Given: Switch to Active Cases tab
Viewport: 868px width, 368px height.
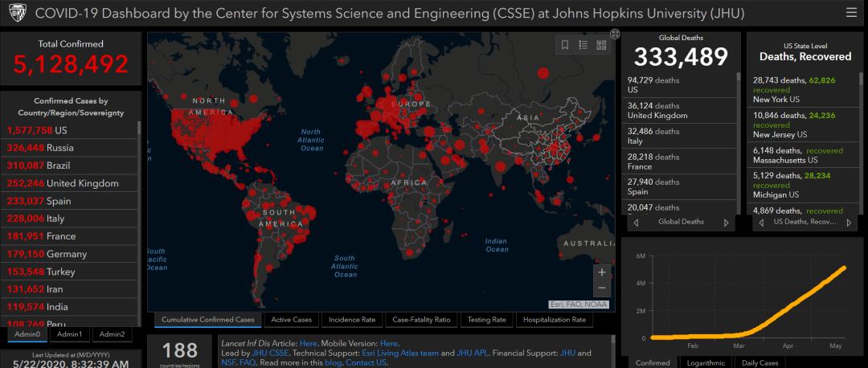Looking at the screenshot, I should click(x=292, y=320).
